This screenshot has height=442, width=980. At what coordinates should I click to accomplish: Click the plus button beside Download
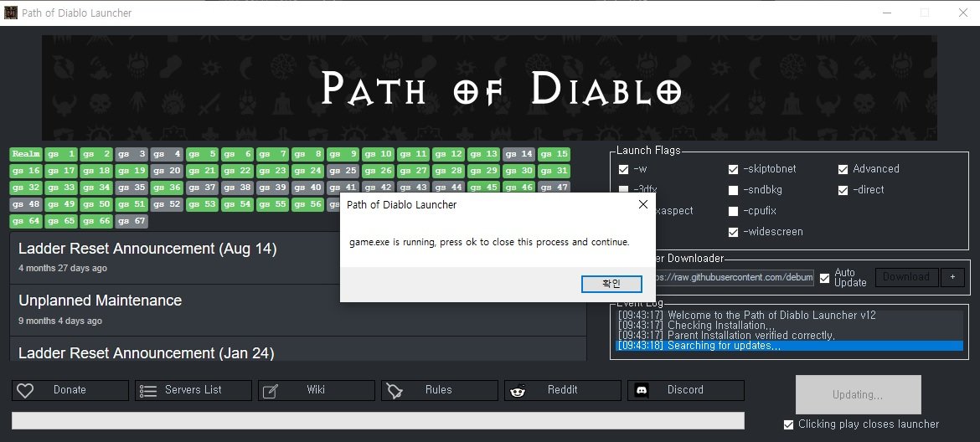[x=952, y=277]
